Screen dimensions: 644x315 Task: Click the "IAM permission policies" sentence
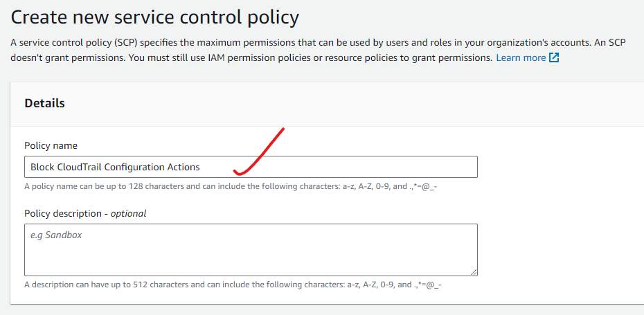click(249, 58)
